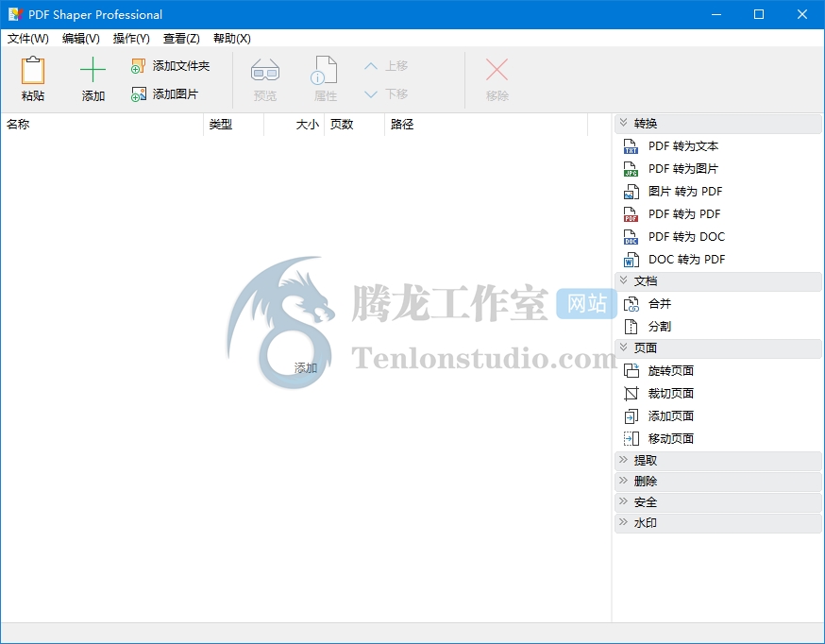Open the 查看(Z) menu

point(181,39)
